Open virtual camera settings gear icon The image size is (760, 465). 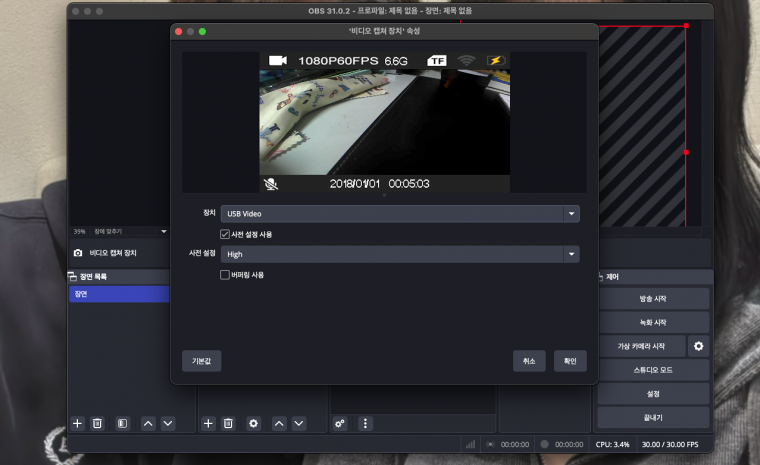click(x=698, y=346)
